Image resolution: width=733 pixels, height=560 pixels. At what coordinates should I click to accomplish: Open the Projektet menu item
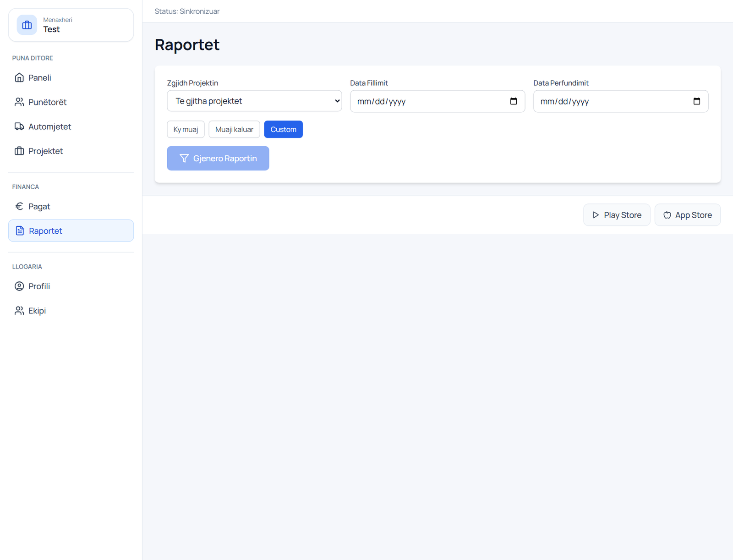pyautogui.click(x=71, y=151)
